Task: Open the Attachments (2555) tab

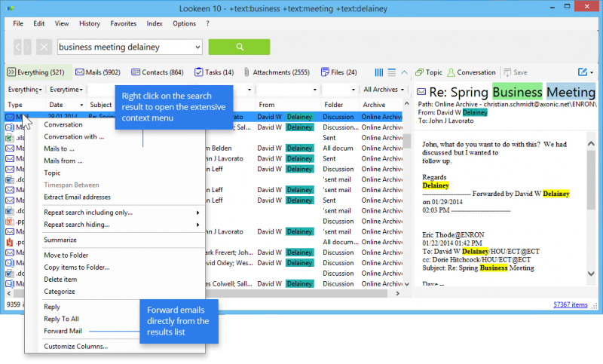Action: (277, 72)
